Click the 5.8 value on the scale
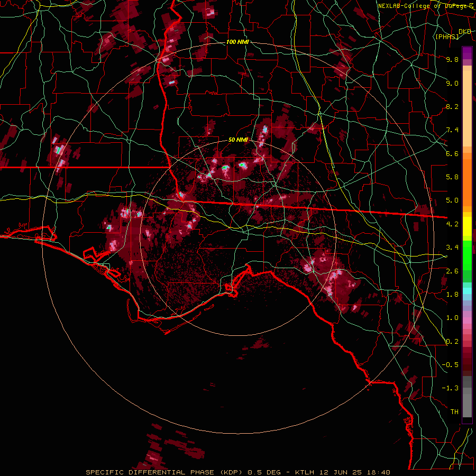The width and height of the screenshot is (476, 476). point(452,177)
